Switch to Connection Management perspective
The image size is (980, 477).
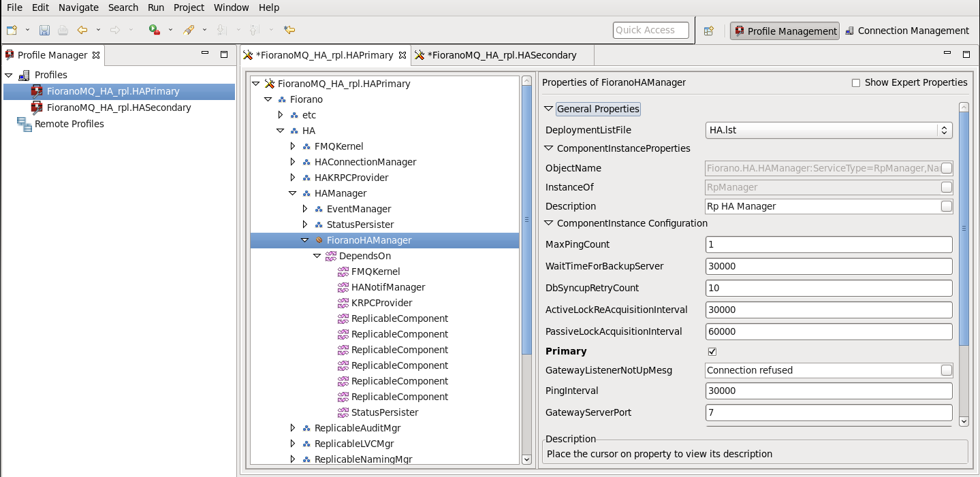[906, 31]
